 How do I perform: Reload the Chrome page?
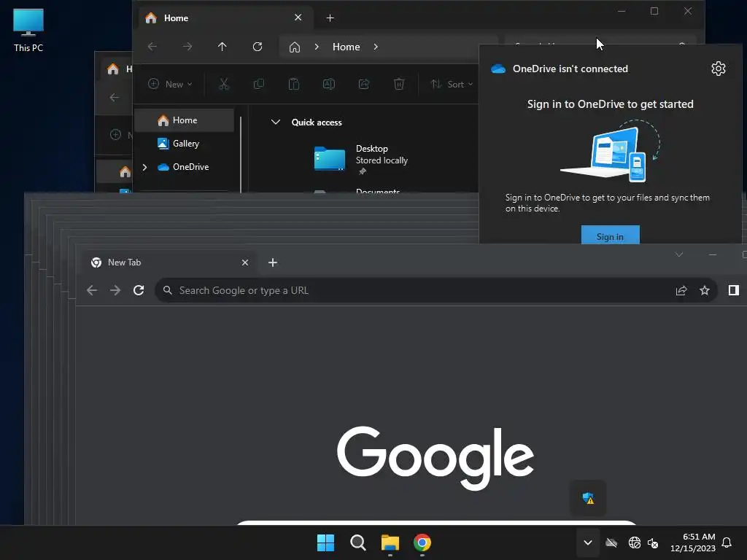click(139, 290)
